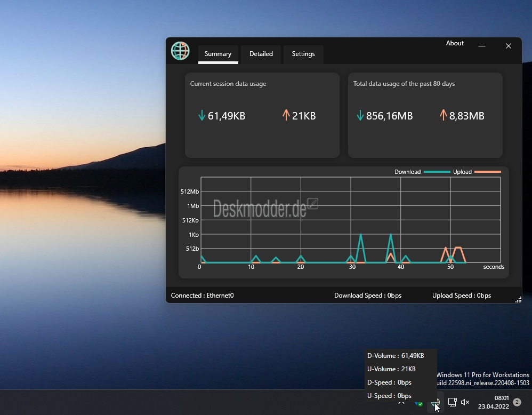Click the network monitor globe tray icon
The image size is (532, 415).
[x=436, y=403]
